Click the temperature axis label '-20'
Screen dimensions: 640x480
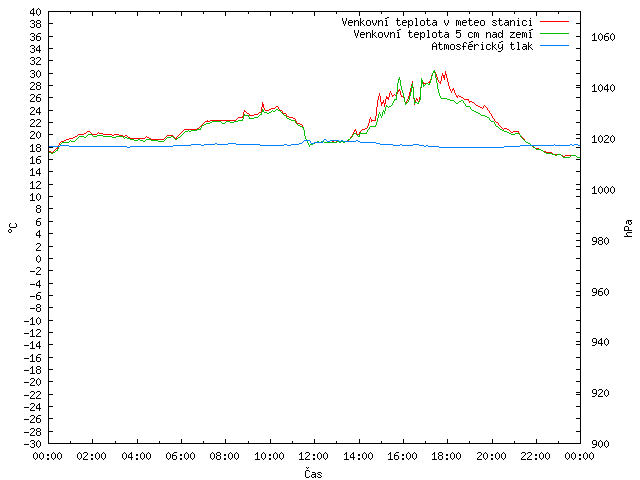[33, 382]
